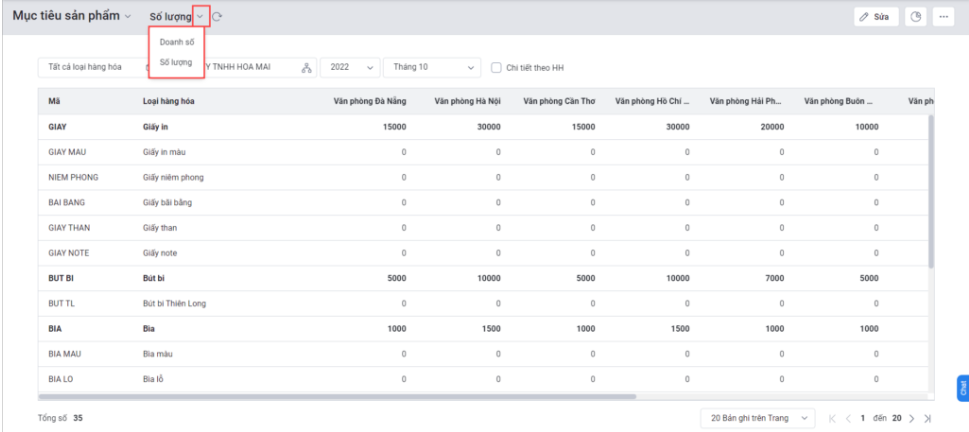Choose Doanh số from the menu
The image size is (969, 432).
coord(177,42)
